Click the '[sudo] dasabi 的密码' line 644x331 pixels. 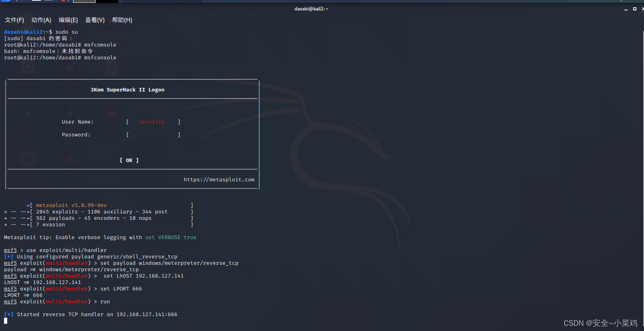tap(38, 39)
